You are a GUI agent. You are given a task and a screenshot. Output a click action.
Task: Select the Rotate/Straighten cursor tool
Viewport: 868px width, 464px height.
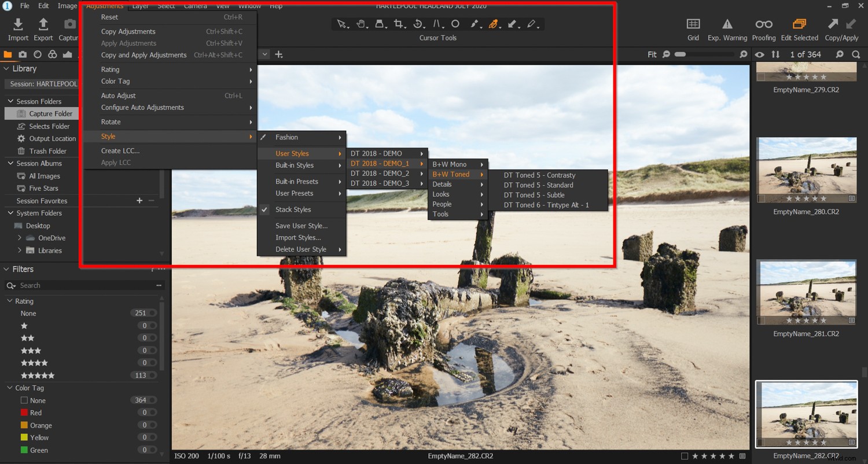click(418, 24)
